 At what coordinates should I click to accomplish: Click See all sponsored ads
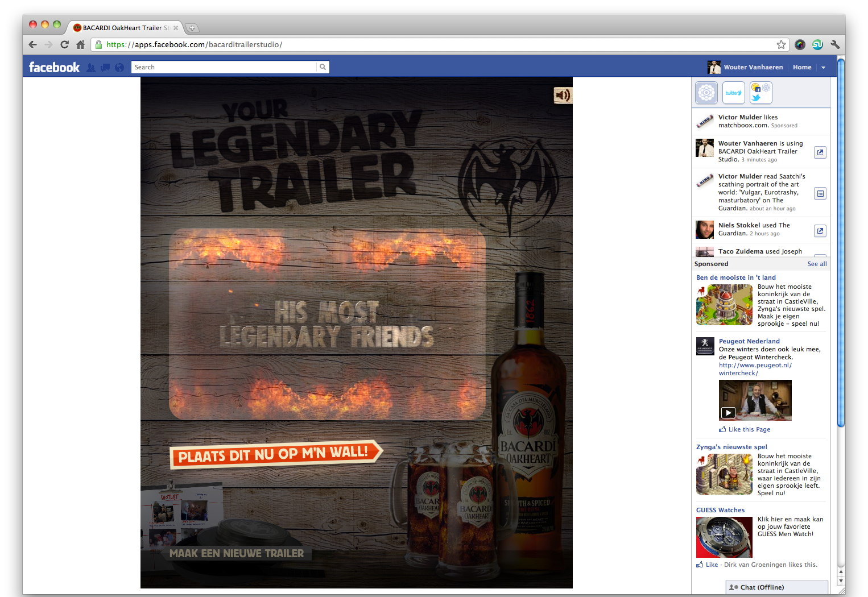point(817,264)
